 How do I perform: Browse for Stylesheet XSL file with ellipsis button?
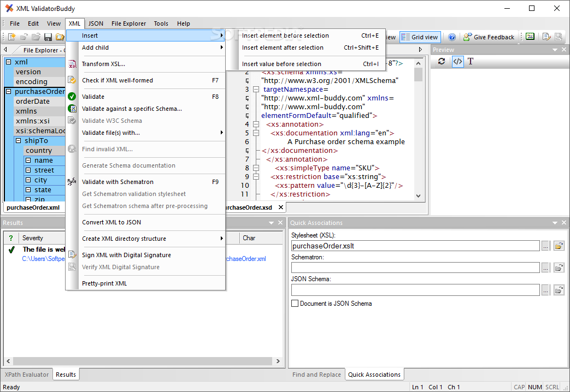point(545,246)
